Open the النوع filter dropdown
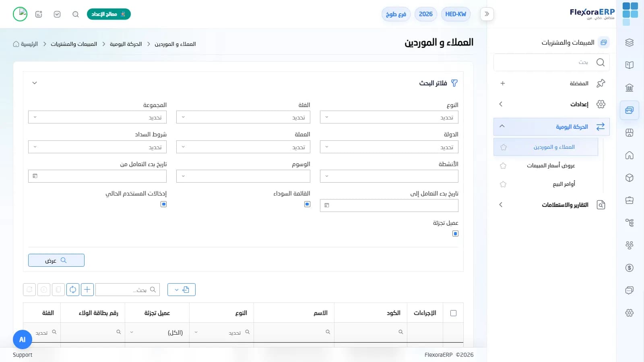 [x=389, y=117]
